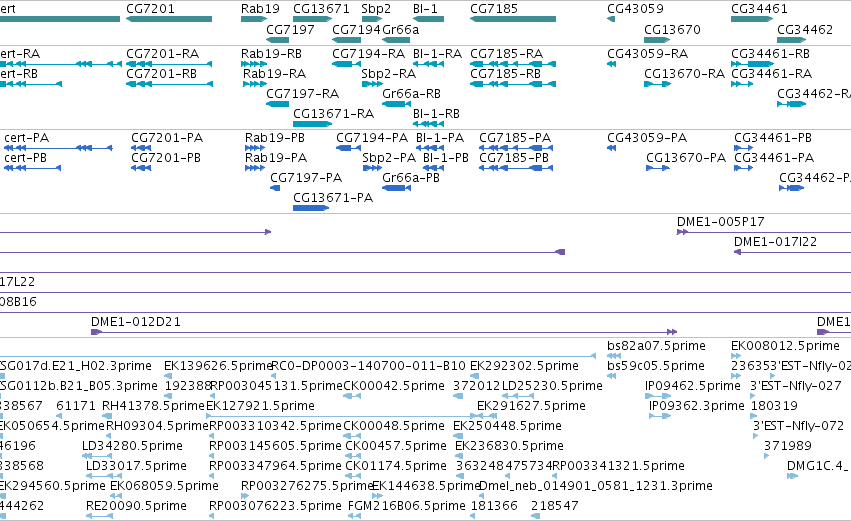The image size is (851, 521).
Task: Select EST CK00042.5prime label
Action: (394, 385)
